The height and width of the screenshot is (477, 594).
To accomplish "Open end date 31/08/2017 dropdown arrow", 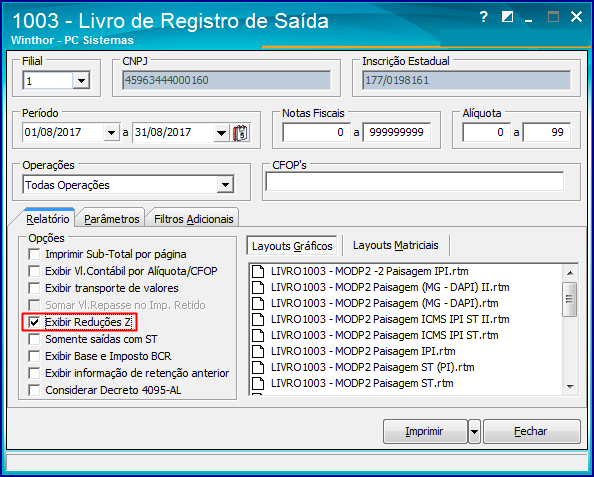I will pyautogui.click(x=221, y=133).
